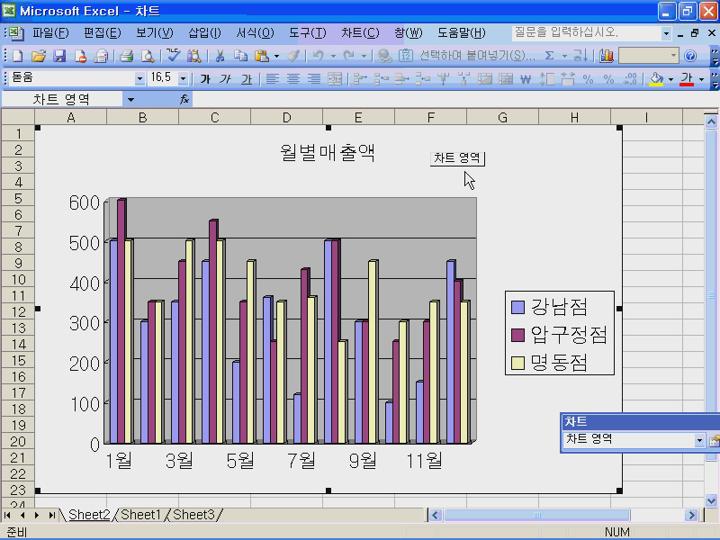Click the horizontal scrollbar right arrow
The width and height of the screenshot is (720, 540).
click(692, 515)
